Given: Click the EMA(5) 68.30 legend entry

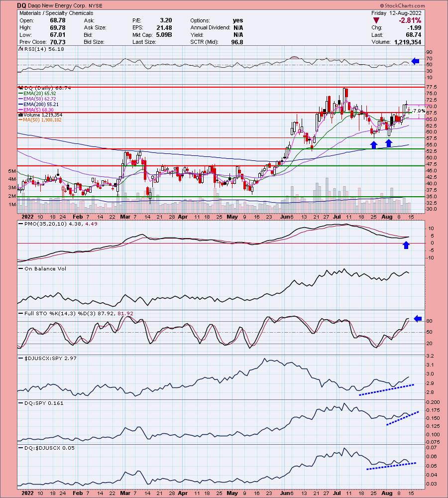Looking at the screenshot, I should tap(36, 110).
